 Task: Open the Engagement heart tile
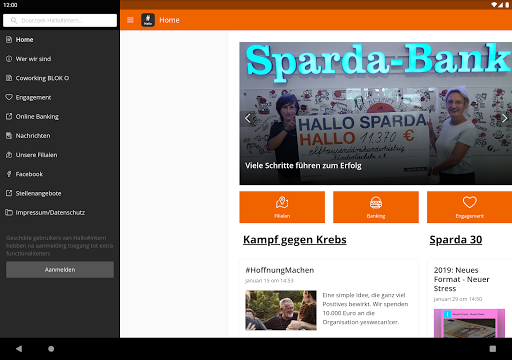[x=469, y=207]
